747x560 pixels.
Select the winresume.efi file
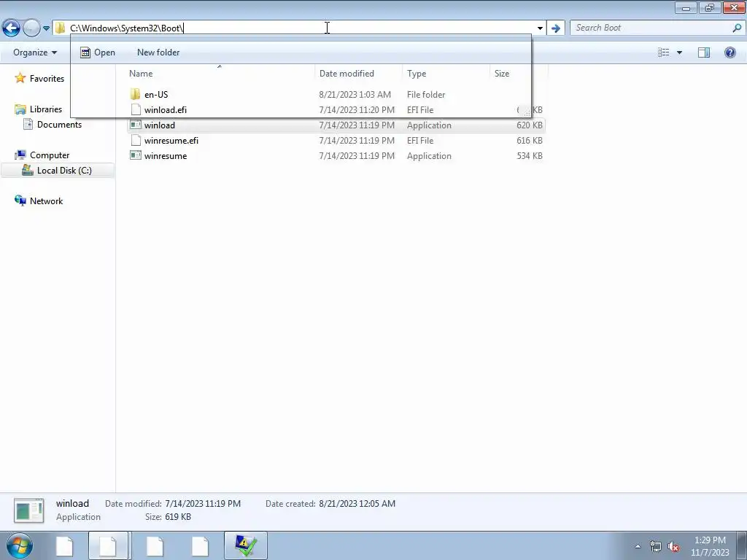(x=171, y=141)
